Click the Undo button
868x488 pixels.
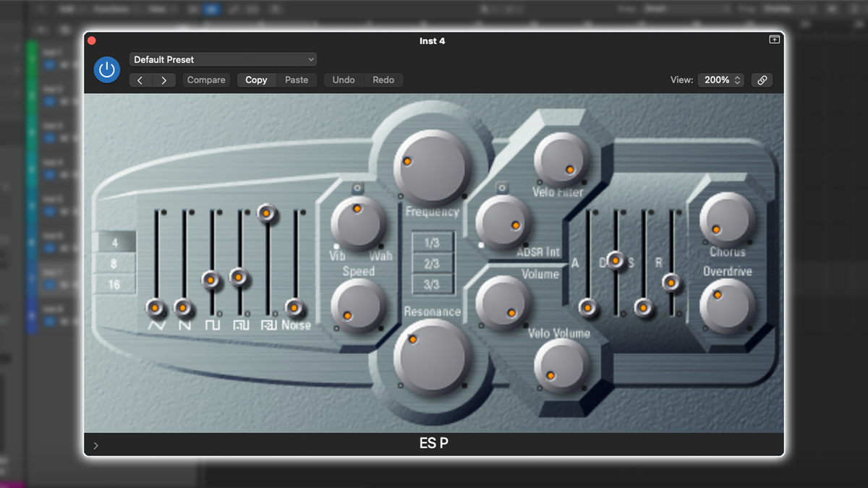[343, 80]
